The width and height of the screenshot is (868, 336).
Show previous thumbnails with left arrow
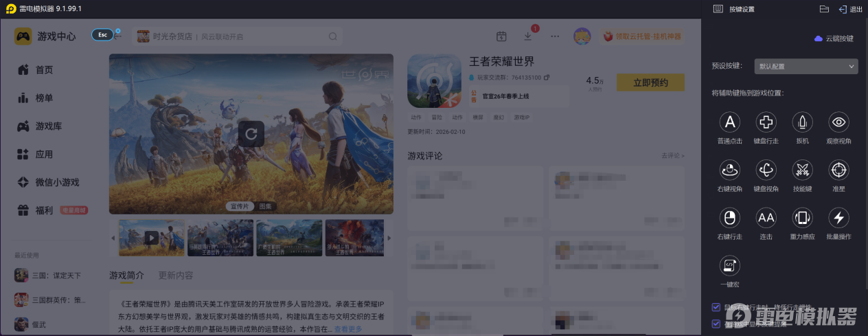[113, 238]
